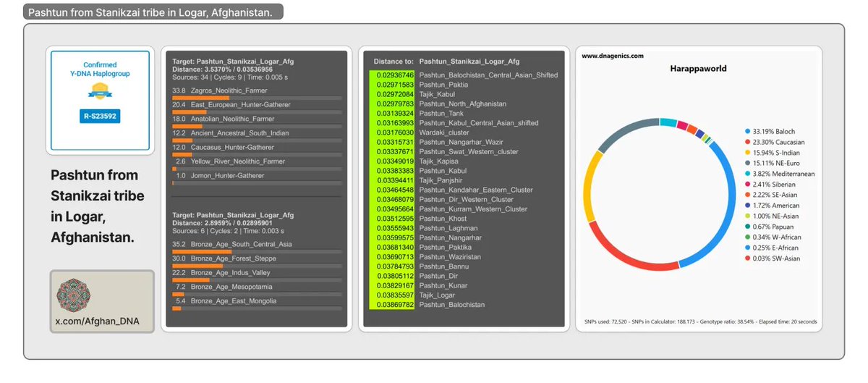
Task: Select the '7.2 Bronze_Age_Mesopotamia' row label
Action: point(224,287)
